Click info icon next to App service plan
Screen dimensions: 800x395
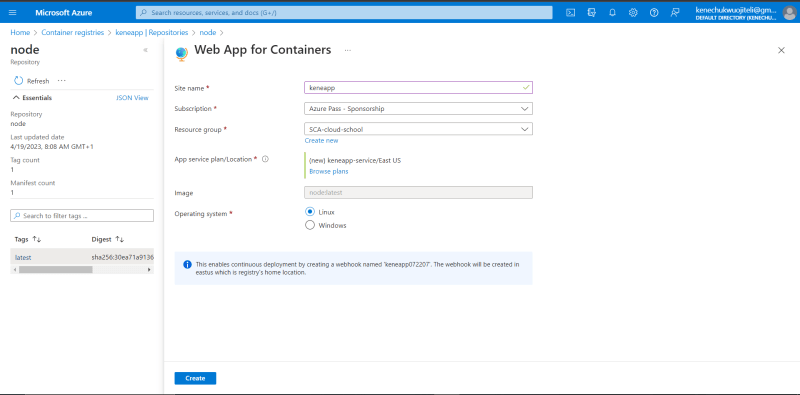pos(265,159)
